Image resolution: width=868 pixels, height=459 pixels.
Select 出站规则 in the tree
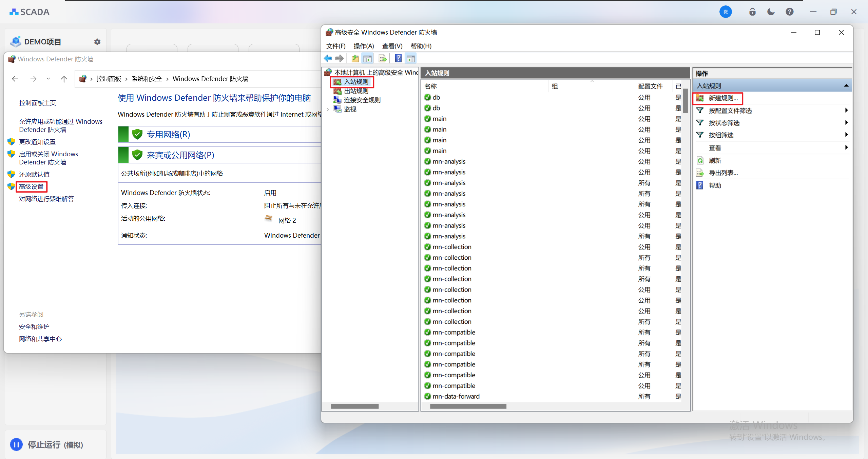356,91
